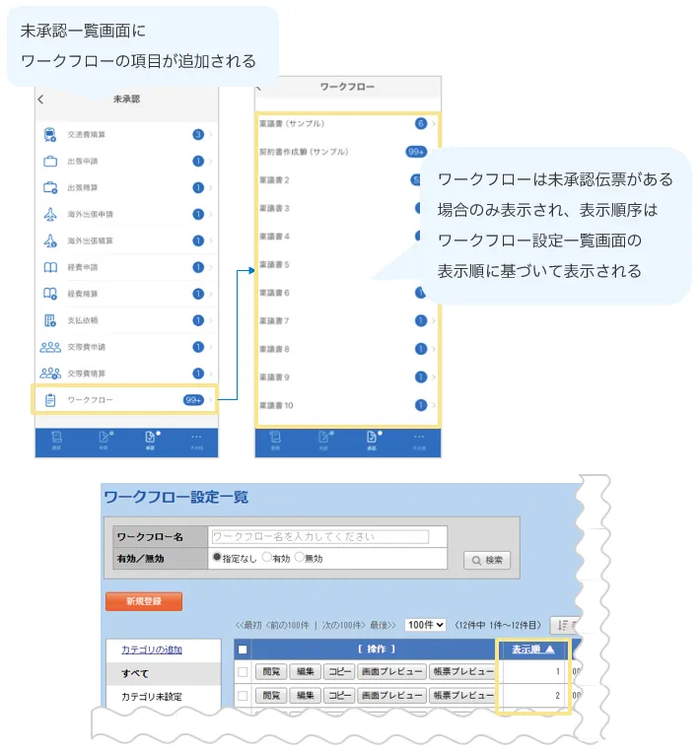Check the select-all checkbox in table header
Screen dimensions: 700x752
coord(243,649)
